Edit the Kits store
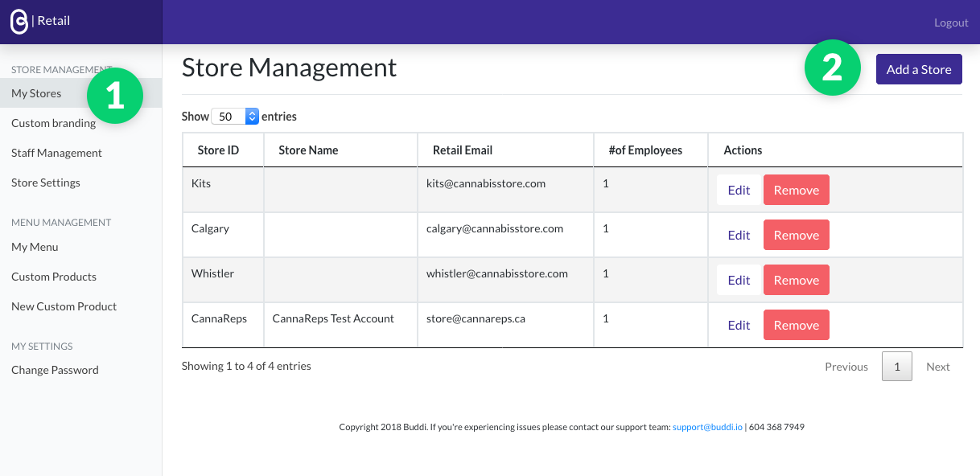Screen dimensions: 980x476 tap(739, 191)
